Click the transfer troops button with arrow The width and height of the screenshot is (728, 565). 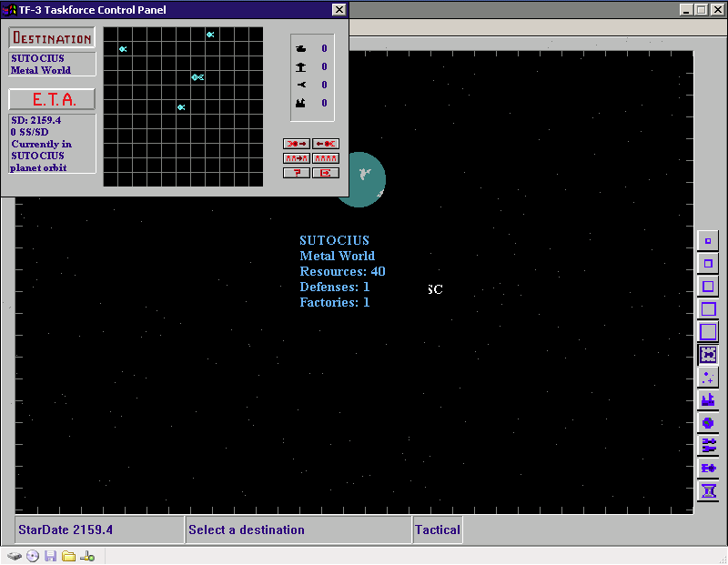(x=297, y=158)
